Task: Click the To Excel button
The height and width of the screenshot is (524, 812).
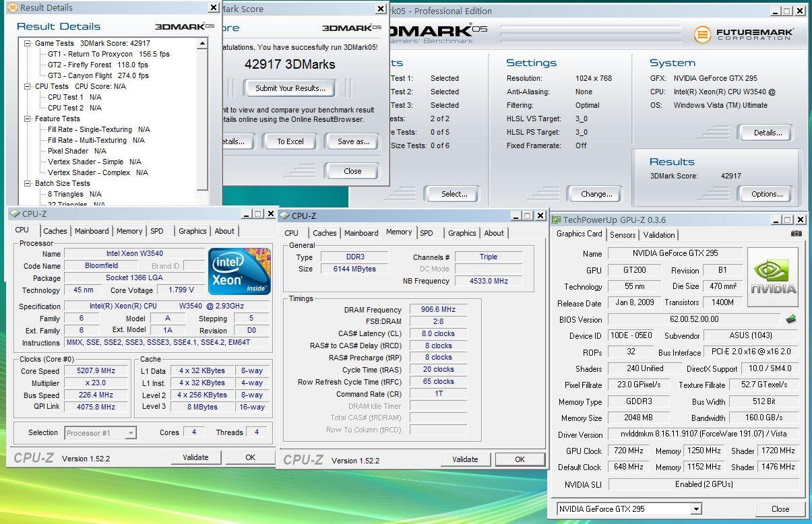Action: (290, 141)
